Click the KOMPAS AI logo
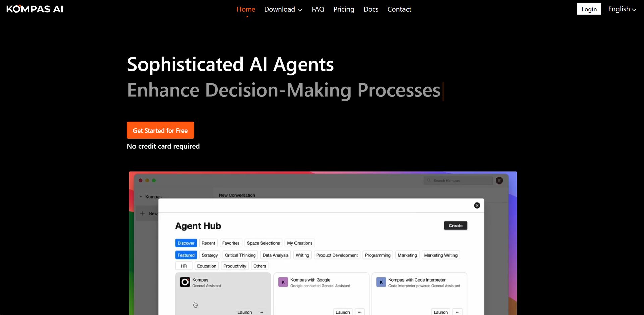 click(34, 9)
